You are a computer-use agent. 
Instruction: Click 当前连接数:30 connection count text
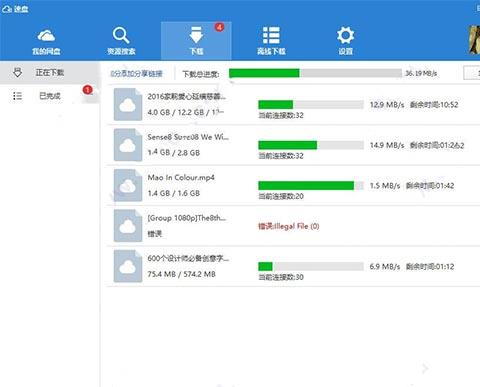[x=281, y=277]
